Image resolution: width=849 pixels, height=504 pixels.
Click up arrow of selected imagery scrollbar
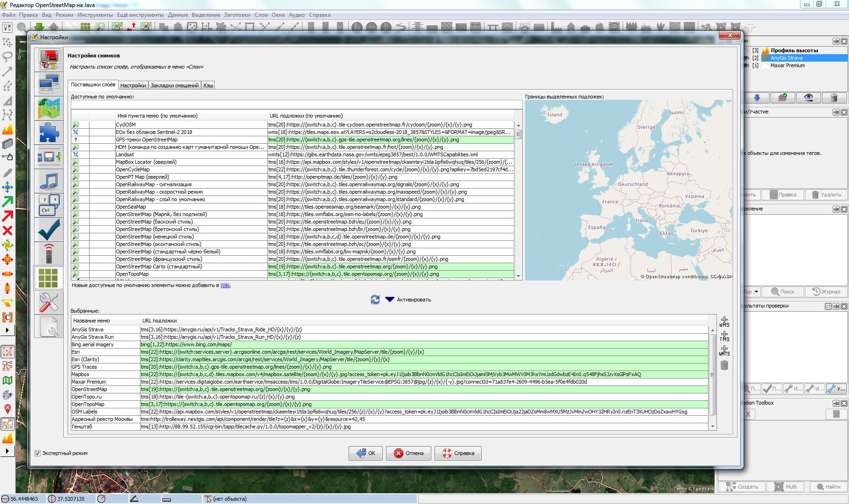click(713, 330)
